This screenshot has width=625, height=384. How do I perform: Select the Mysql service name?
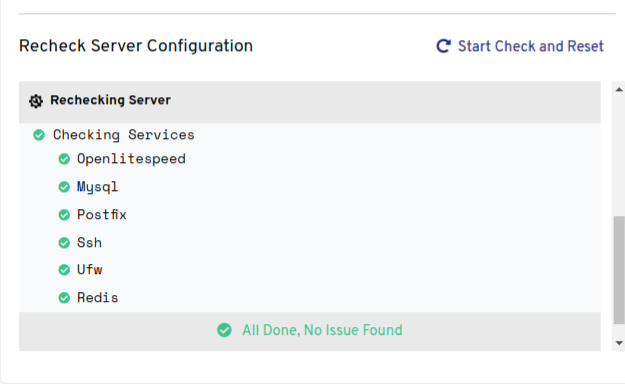coord(98,187)
